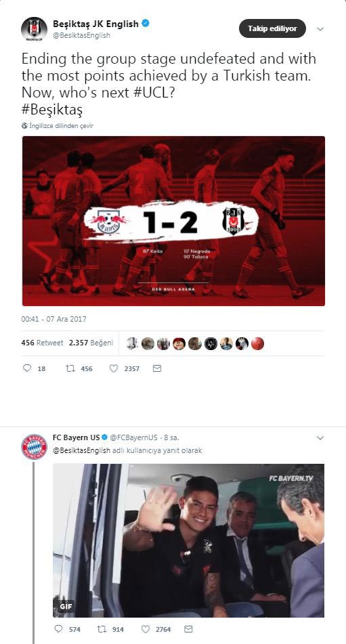The height and width of the screenshot is (644, 346).
Task: Reply to the FC Bayern US tweet
Action: point(59,629)
